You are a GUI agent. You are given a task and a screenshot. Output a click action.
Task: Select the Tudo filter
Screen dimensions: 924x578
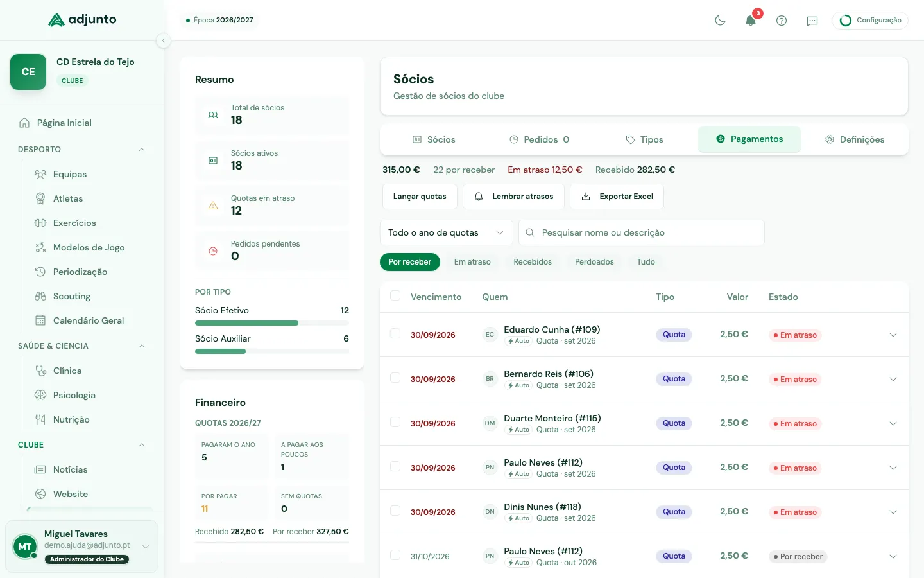point(646,262)
